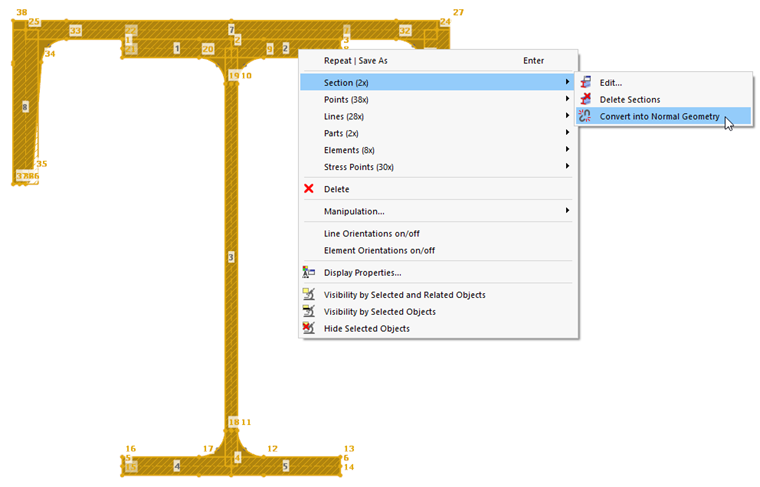Click element label 33 on the top flange
The height and width of the screenshot is (487, 760).
click(x=75, y=31)
